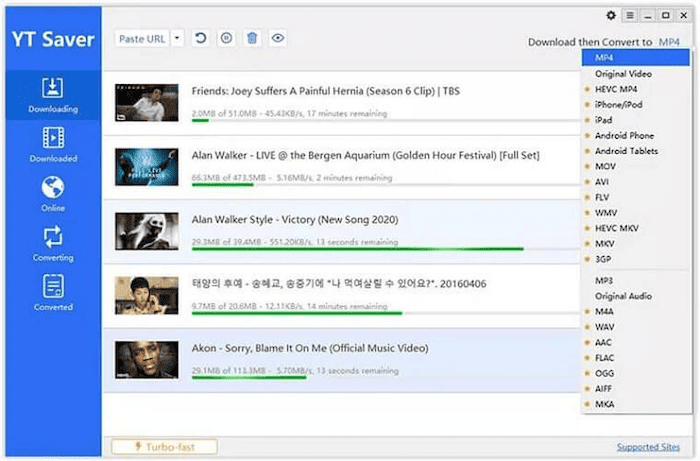Open the Online browser section
Image resolution: width=700 pixels, height=461 pixels.
tap(53, 194)
